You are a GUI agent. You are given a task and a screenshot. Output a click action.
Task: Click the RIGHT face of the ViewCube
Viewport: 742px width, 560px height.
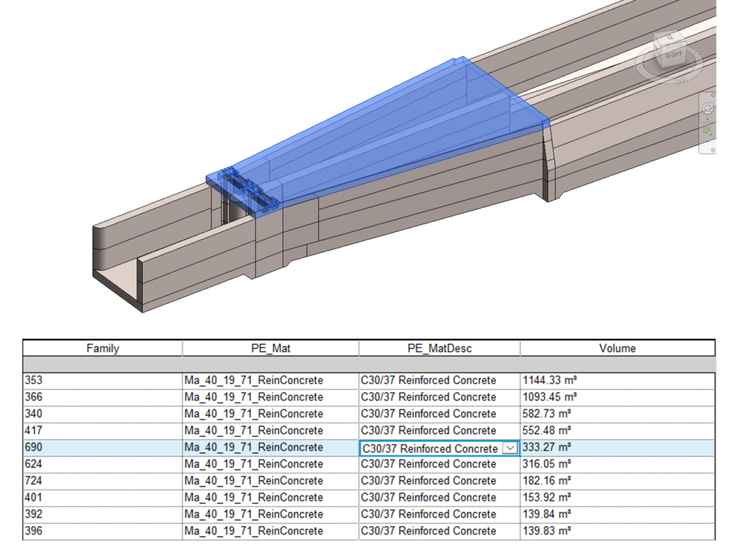click(x=674, y=55)
